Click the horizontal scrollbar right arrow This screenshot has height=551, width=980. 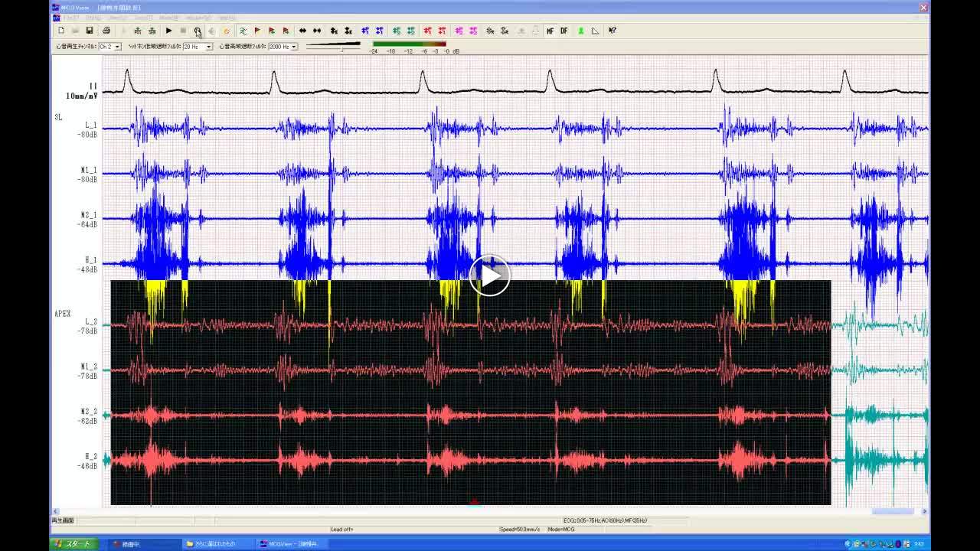coord(924,511)
